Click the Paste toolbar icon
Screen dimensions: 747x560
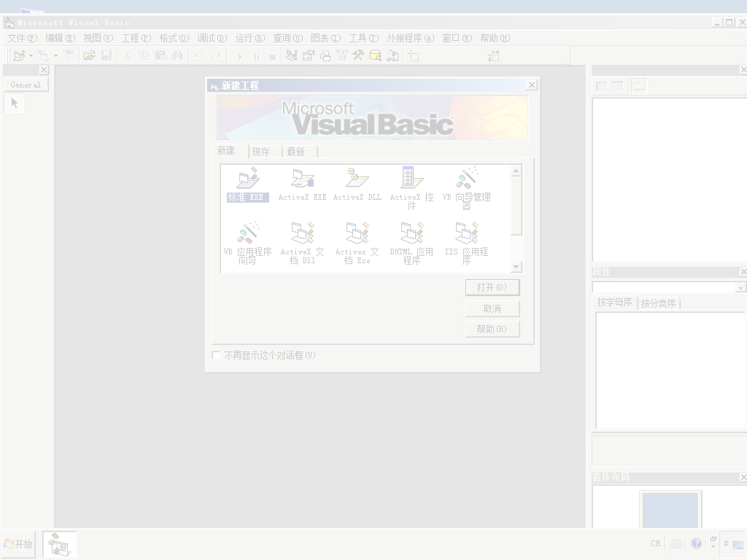click(161, 55)
